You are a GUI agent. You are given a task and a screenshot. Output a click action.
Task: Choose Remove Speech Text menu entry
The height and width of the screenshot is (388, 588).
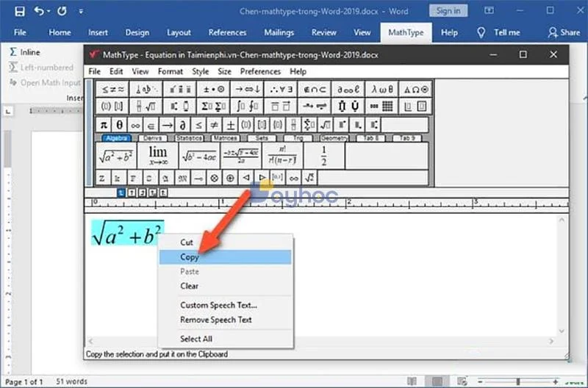[226, 320]
